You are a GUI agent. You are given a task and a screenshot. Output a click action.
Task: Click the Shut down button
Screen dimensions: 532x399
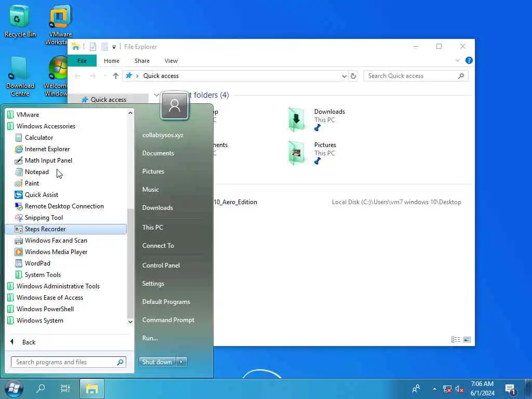click(157, 362)
